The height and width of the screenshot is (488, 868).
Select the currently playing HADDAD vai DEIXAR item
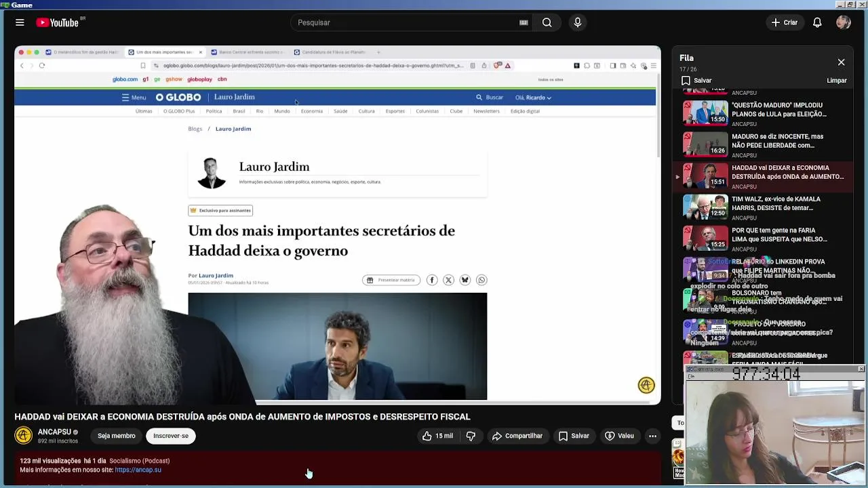pyautogui.click(x=764, y=176)
